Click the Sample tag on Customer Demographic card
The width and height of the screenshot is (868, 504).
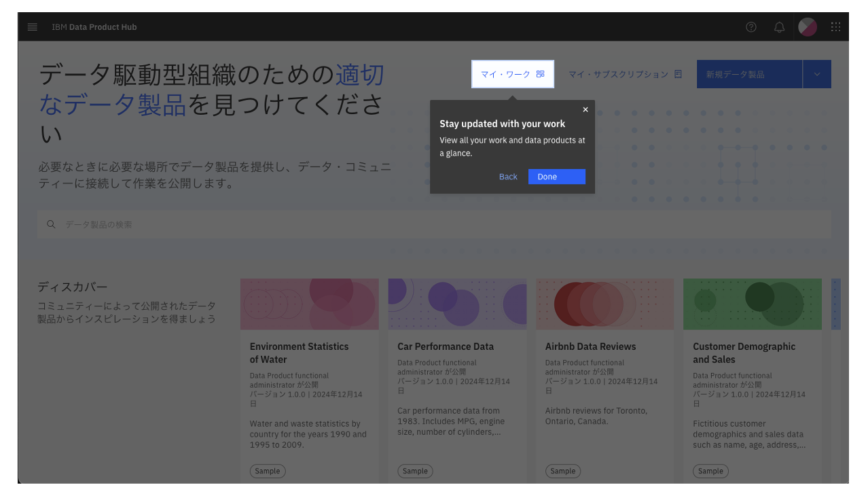[710, 471]
